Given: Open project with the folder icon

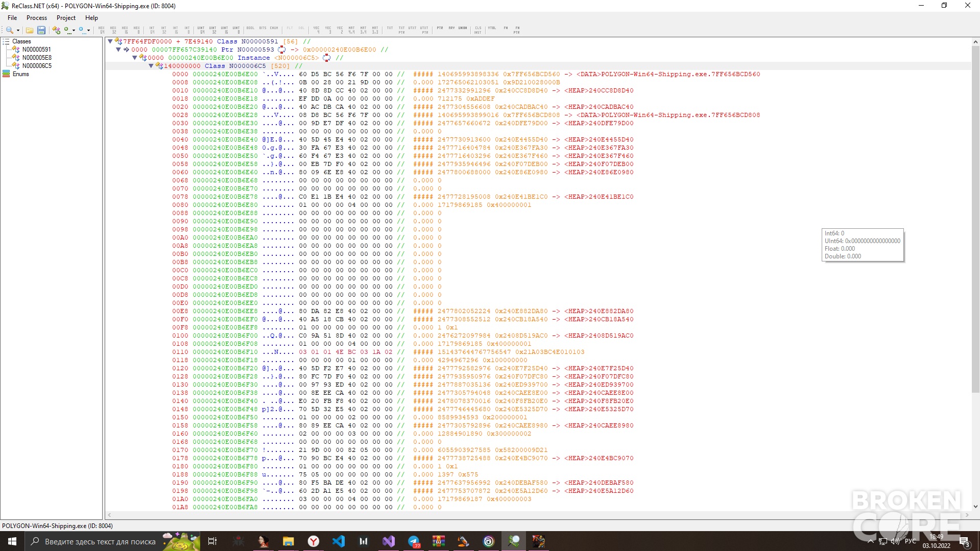Looking at the screenshot, I should [30, 30].
